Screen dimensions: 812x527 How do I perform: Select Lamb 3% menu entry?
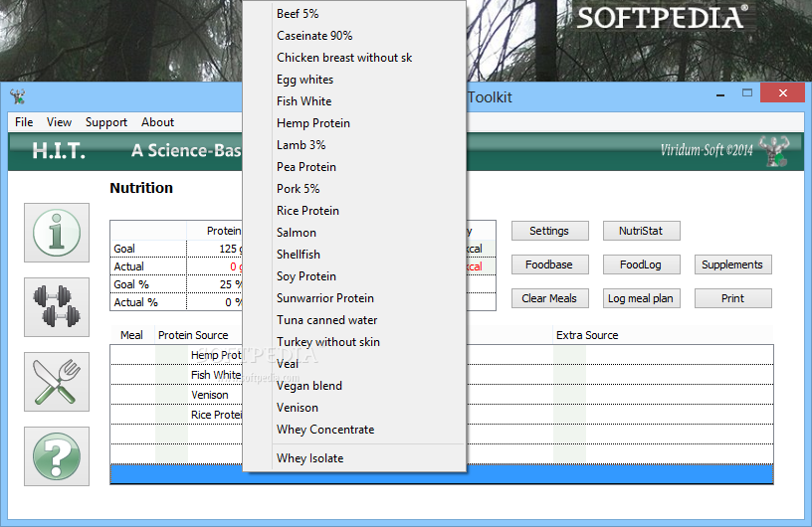coord(354,145)
